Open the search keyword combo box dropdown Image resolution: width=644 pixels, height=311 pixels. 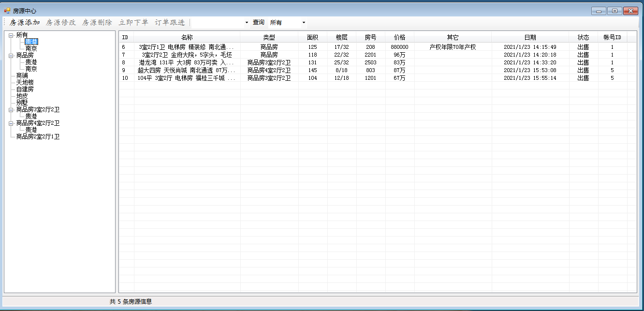(247, 22)
